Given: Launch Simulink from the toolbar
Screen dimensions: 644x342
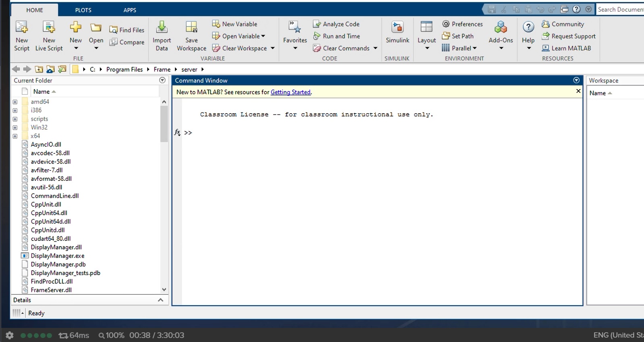Looking at the screenshot, I should [x=397, y=28].
